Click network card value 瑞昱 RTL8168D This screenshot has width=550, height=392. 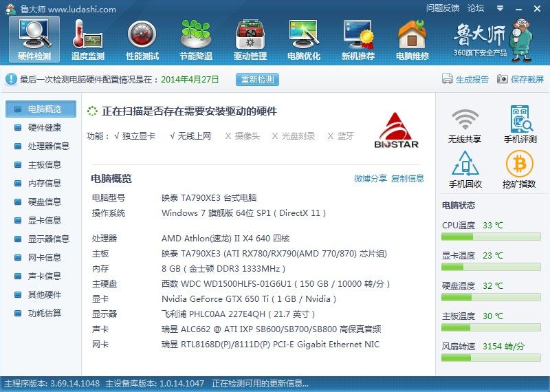click(x=270, y=345)
